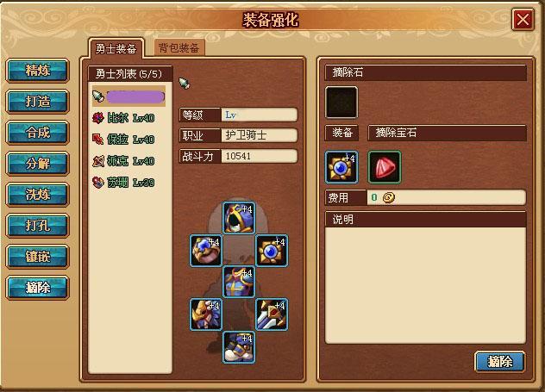Switch to the 背包装备 tab

click(x=179, y=48)
